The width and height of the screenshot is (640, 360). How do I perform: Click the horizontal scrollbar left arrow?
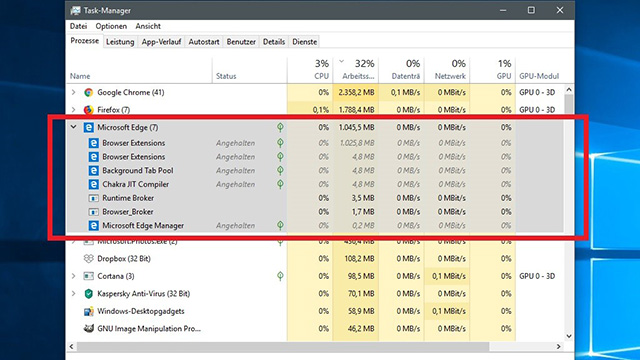72,347
